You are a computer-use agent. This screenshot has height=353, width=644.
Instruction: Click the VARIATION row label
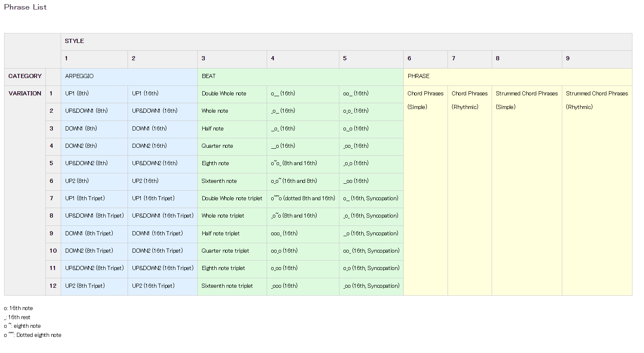coord(25,94)
